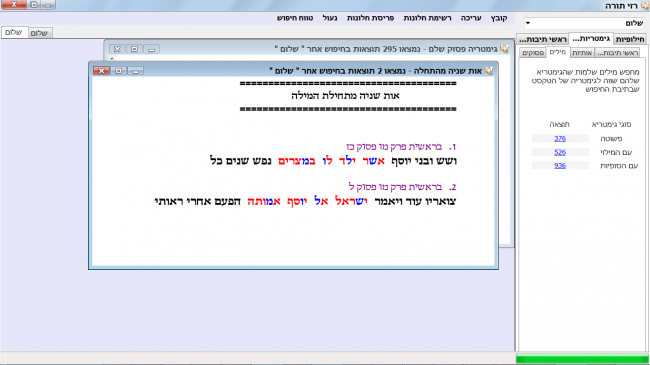Select the מילים sub-tab

click(x=558, y=52)
